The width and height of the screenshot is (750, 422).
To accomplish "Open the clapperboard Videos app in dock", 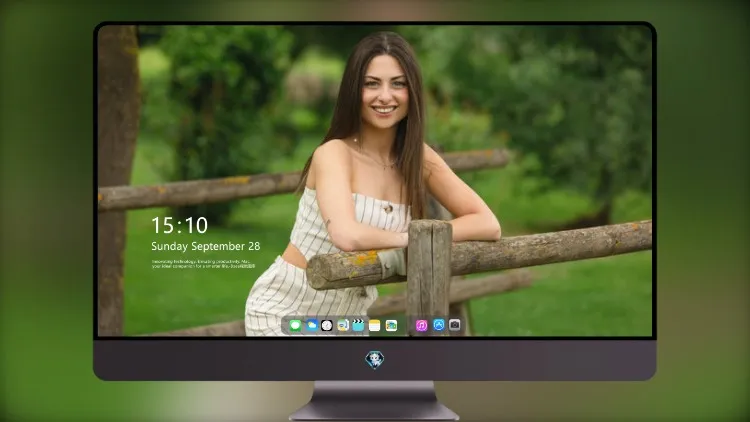I will 358,326.
